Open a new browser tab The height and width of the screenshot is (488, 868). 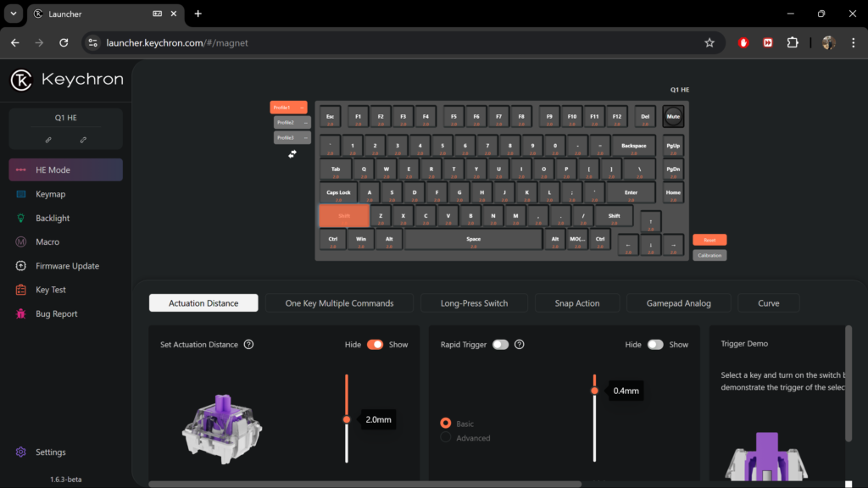pos(198,14)
